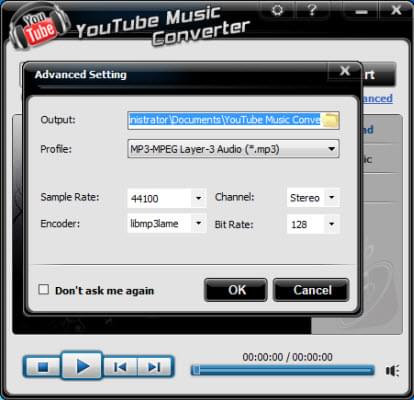This screenshot has width=414, height=400.
Task: Open help with the question mark icon
Action: click(x=312, y=10)
